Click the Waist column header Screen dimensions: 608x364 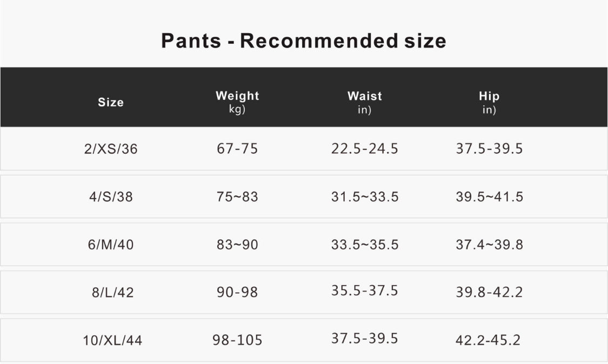coord(365,96)
